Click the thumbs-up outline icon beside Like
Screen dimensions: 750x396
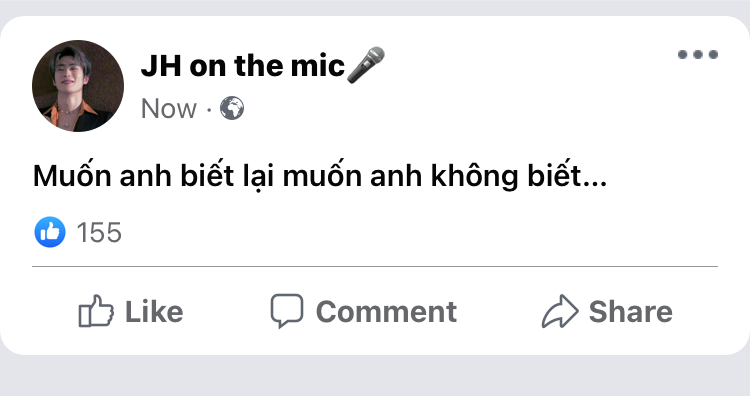(96, 311)
